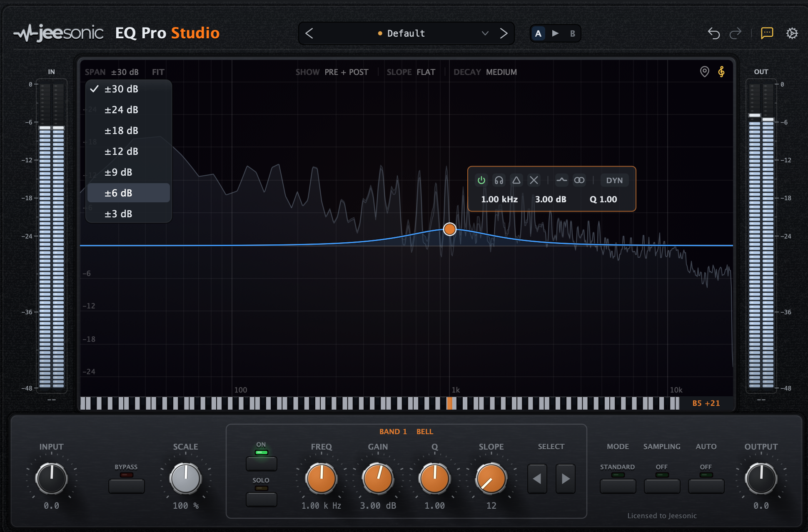
Task: Select the ±3 dB span option
Action: coord(129,214)
